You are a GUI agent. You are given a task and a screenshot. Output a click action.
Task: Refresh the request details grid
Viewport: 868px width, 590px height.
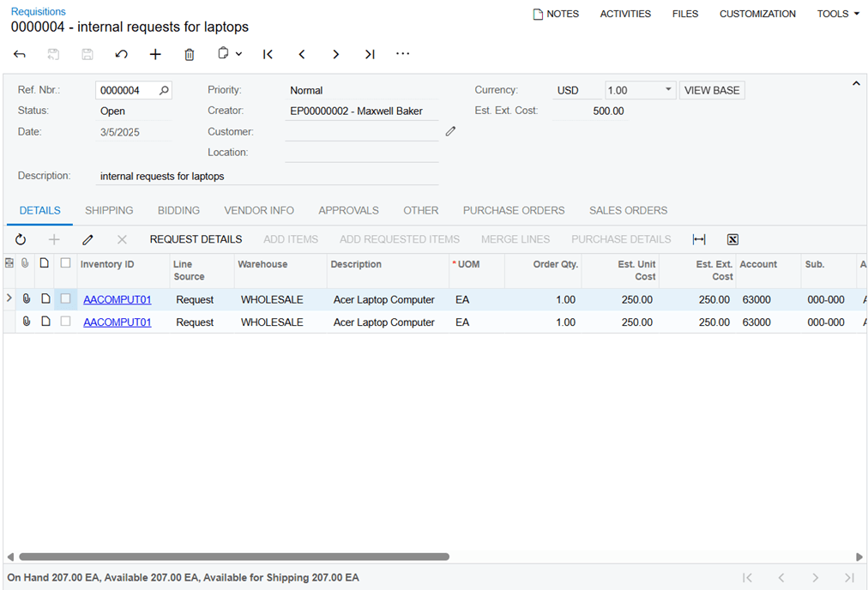coord(20,239)
